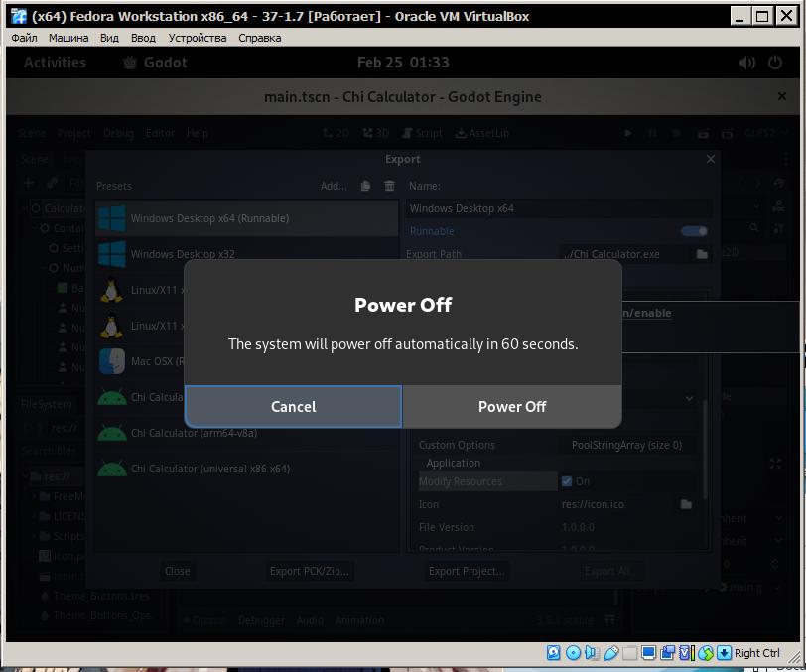
Task: Switch to the 3D workspace in Godot
Action: click(x=375, y=133)
